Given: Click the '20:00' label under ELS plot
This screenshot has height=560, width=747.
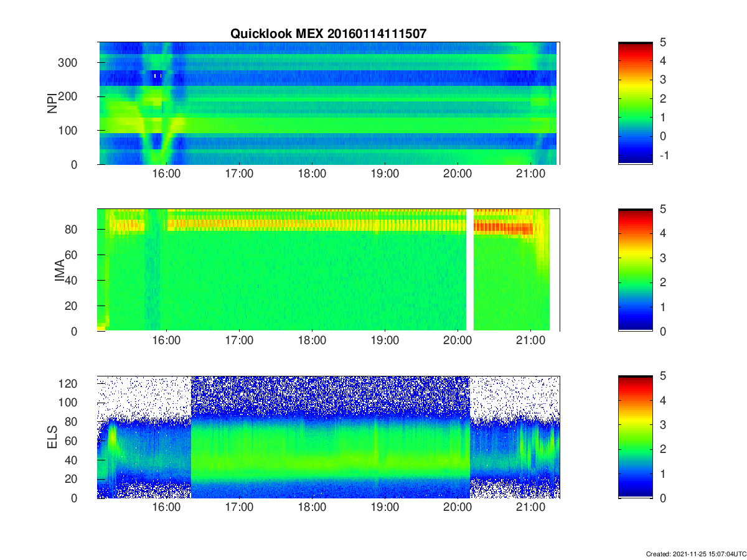Looking at the screenshot, I should click(457, 508).
